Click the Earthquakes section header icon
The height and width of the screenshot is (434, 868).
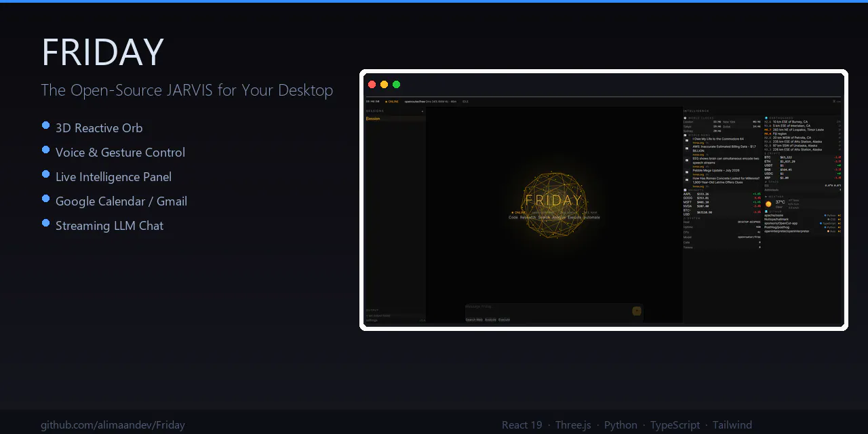point(766,118)
